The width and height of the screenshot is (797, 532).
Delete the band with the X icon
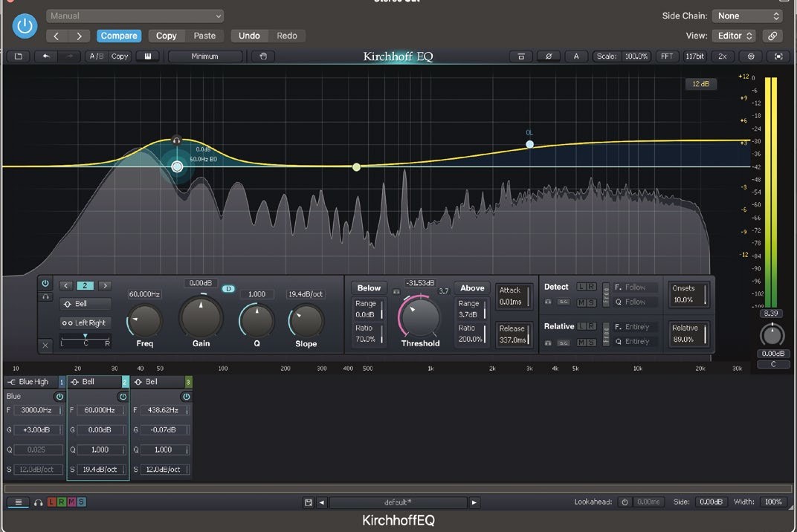45,346
